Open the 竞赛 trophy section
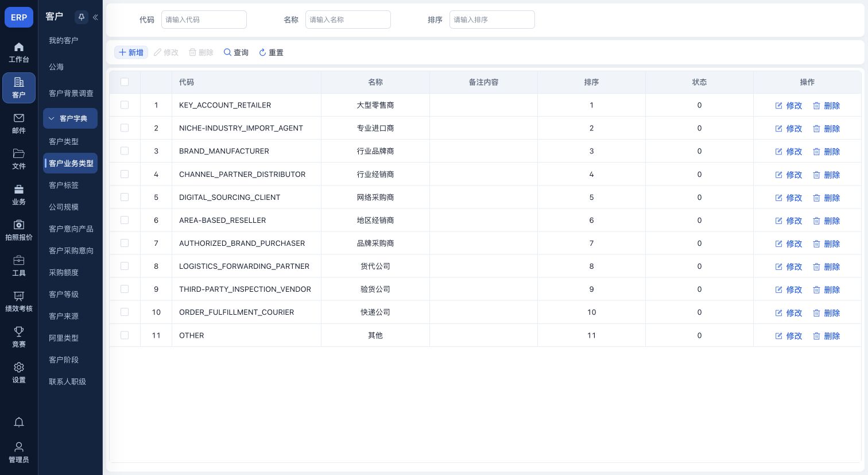868x475 pixels. [19, 337]
